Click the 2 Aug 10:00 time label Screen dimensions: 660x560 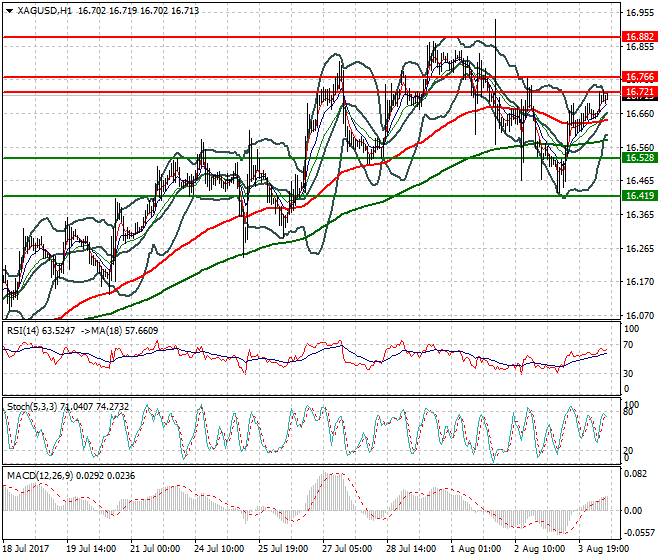coord(540,549)
